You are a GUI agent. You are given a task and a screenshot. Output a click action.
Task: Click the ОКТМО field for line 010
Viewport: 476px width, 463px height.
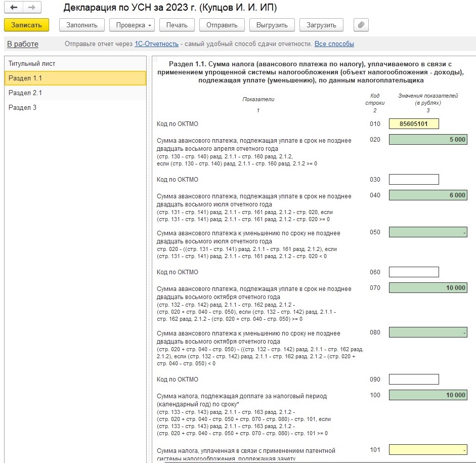coord(414,123)
